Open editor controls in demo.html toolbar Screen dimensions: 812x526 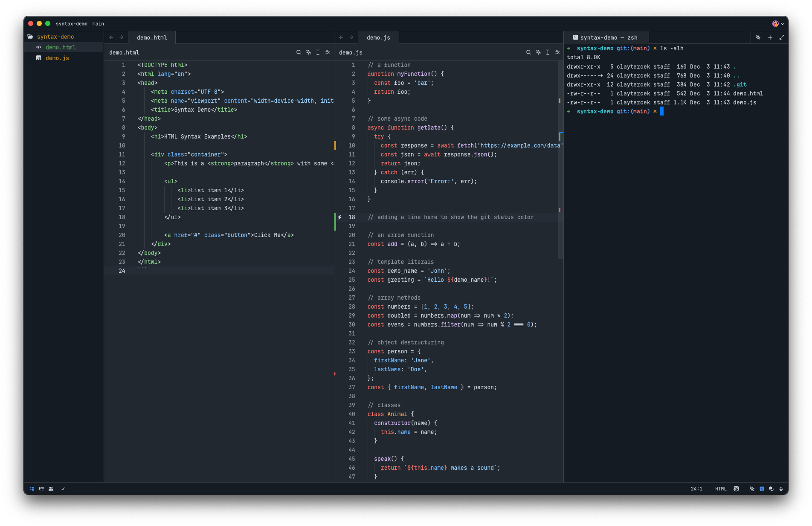click(328, 52)
